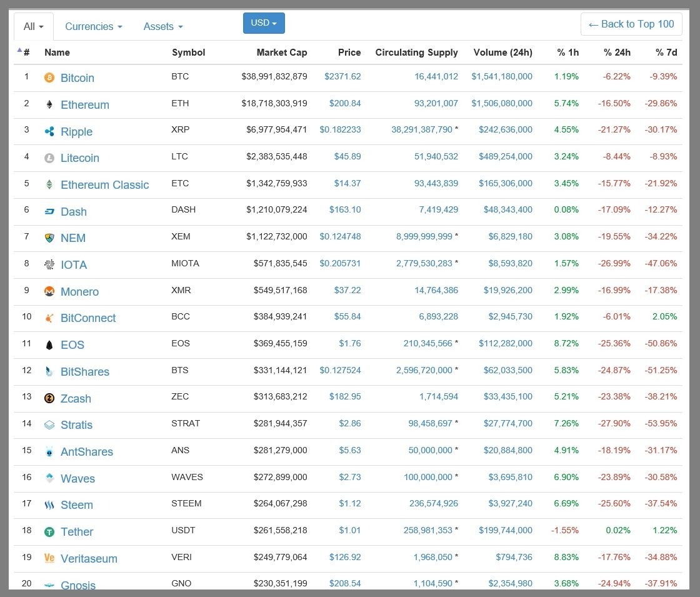Select Bitcoin market cap $38,991,832,879
The height and width of the screenshot is (597, 700).
tap(274, 76)
